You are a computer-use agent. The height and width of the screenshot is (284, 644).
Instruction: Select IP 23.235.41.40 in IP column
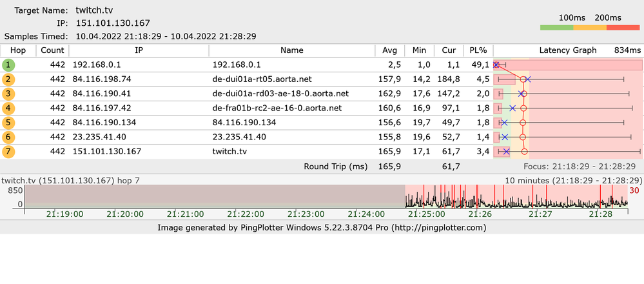point(99,137)
